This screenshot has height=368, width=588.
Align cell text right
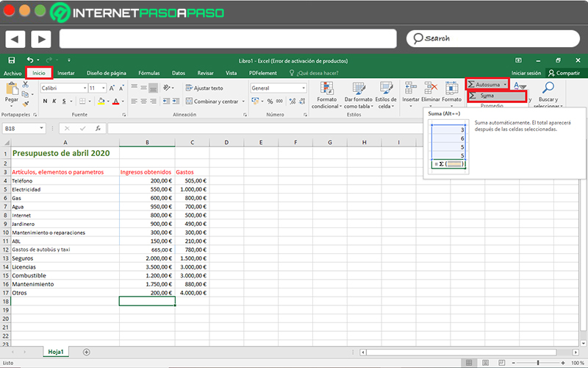tap(153, 102)
